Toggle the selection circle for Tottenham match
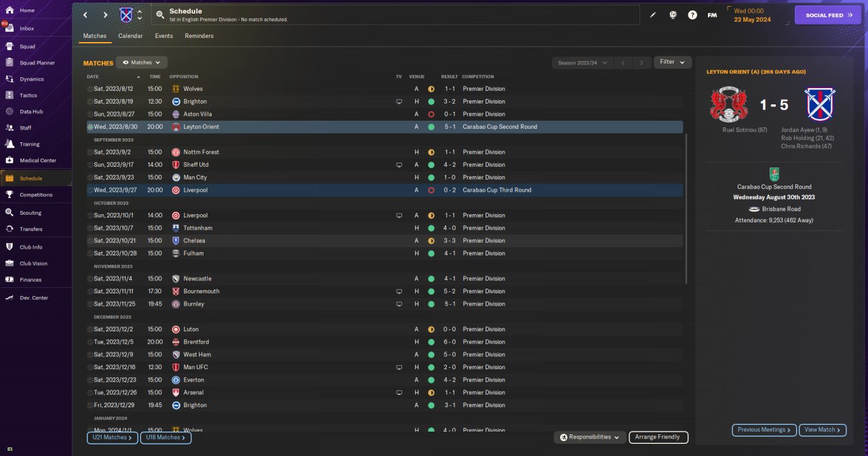Image resolution: width=868 pixels, height=456 pixels. coord(90,228)
